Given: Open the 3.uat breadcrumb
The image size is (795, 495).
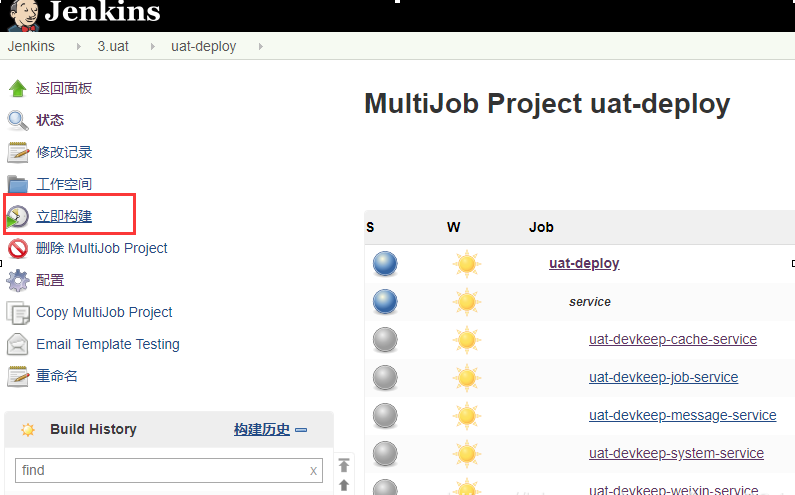Looking at the screenshot, I should [113, 46].
